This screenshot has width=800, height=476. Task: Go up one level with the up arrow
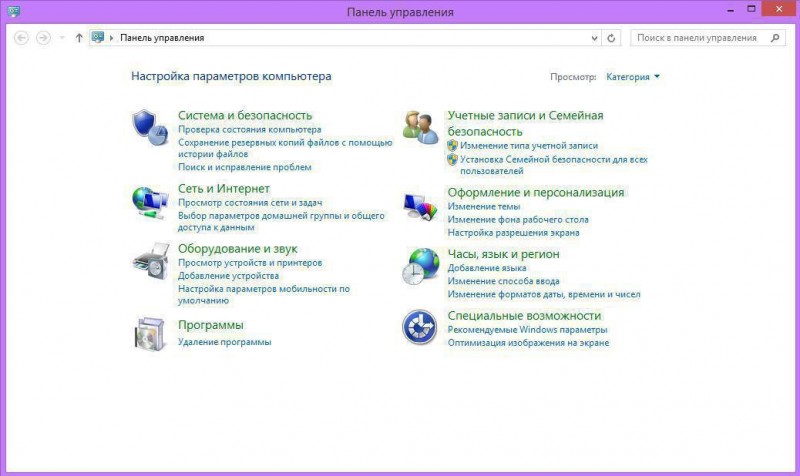pos(79,38)
